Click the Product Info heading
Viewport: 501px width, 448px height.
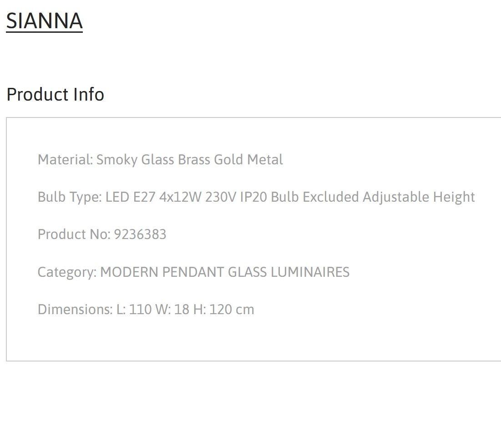tap(55, 94)
